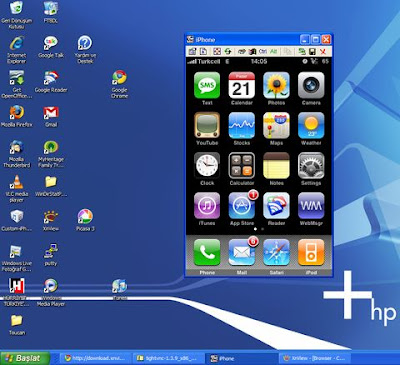Select the Picasa 3 desktop icon
The image size is (400, 365).
(85, 220)
